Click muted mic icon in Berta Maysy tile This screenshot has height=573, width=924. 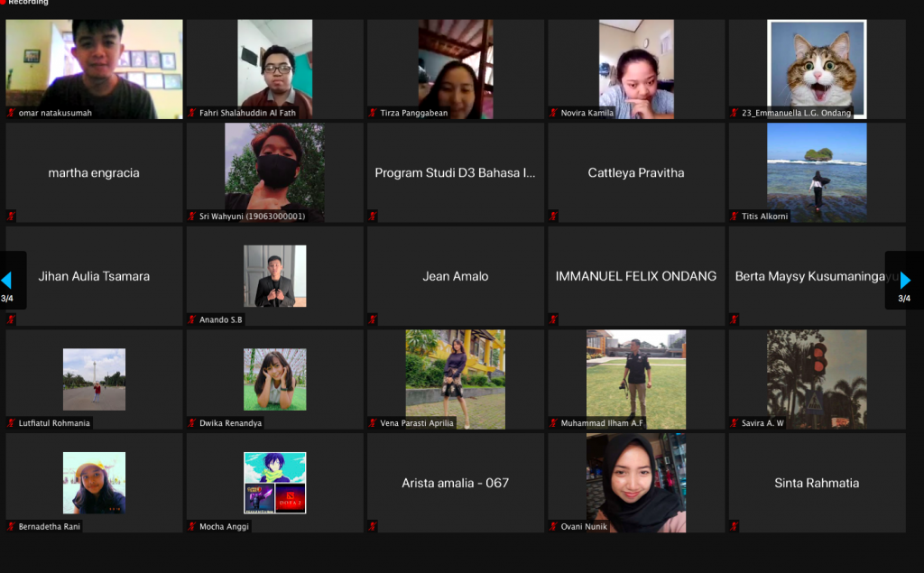pos(735,319)
